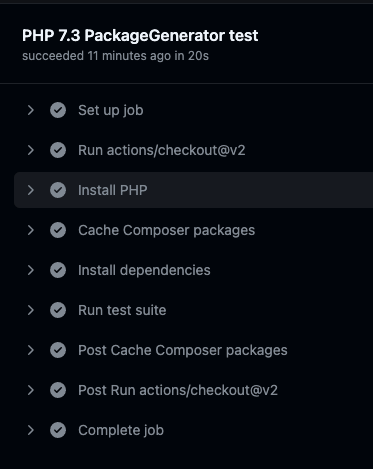This screenshot has height=469, width=373.
Task: Open the Run actions/checkout@v2 step label
Action: click(x=162, y=150)
